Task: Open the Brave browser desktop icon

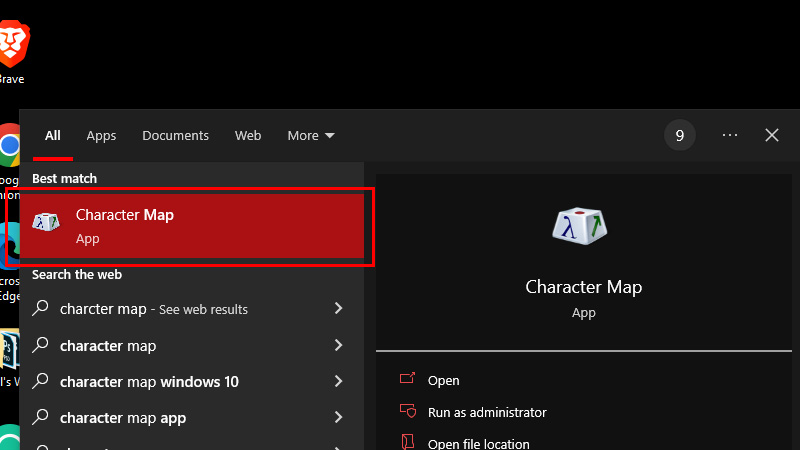Action: 14,44
